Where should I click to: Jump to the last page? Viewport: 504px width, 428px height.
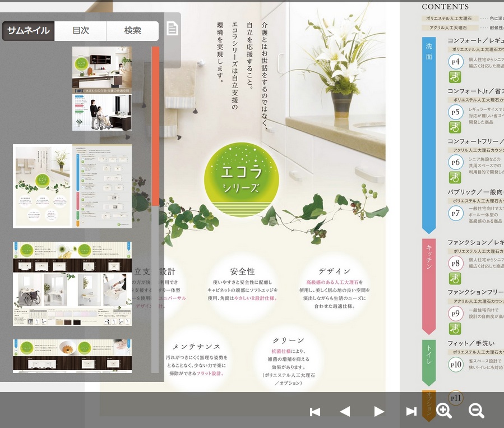[x=411, y=412]
